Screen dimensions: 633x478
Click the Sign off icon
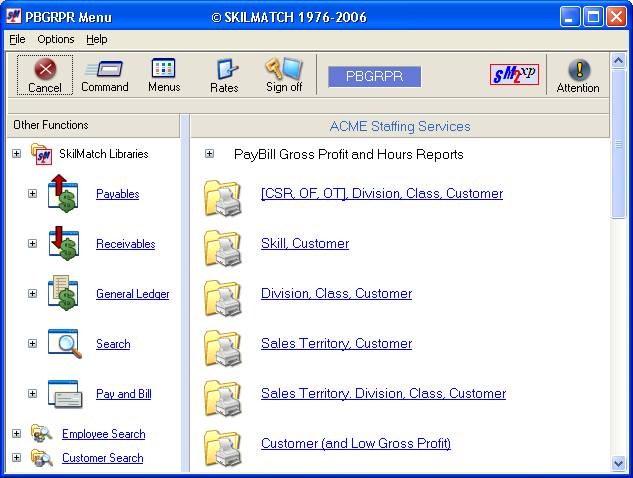284,68
